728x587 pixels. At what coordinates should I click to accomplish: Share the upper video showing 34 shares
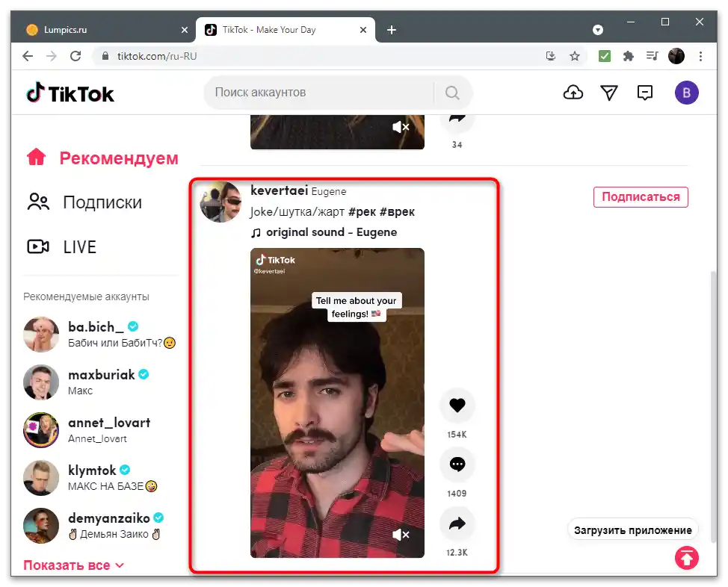[457, 122]
